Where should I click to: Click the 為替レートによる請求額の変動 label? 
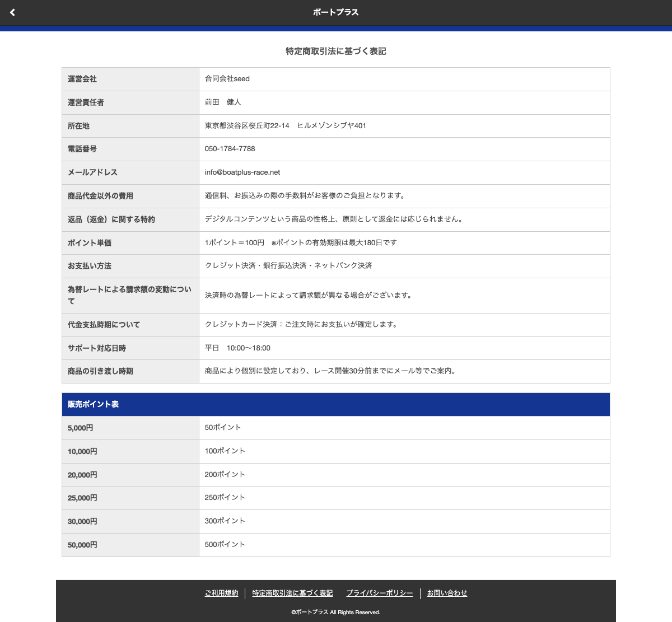pos(129,296)
